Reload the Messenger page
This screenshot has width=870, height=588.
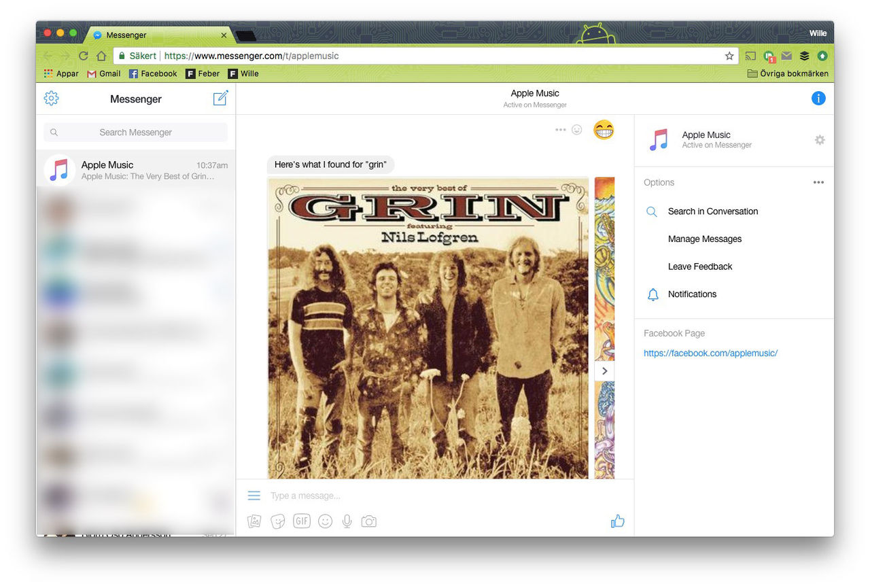click(83, 56)
